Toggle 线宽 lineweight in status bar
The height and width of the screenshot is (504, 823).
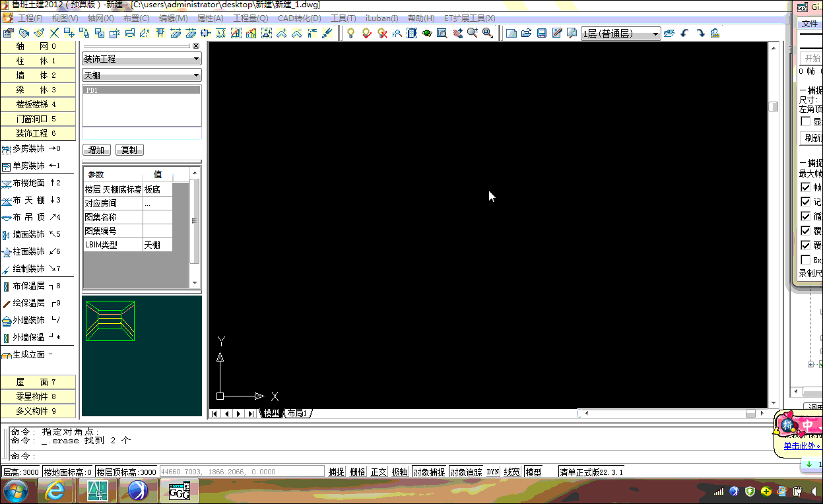point(512,472)
